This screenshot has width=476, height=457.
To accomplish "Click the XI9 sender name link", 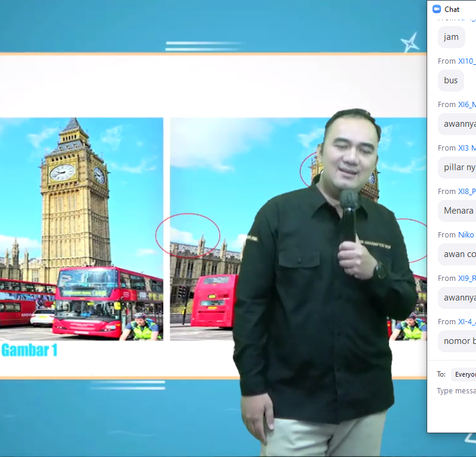I will click(466, 278).
